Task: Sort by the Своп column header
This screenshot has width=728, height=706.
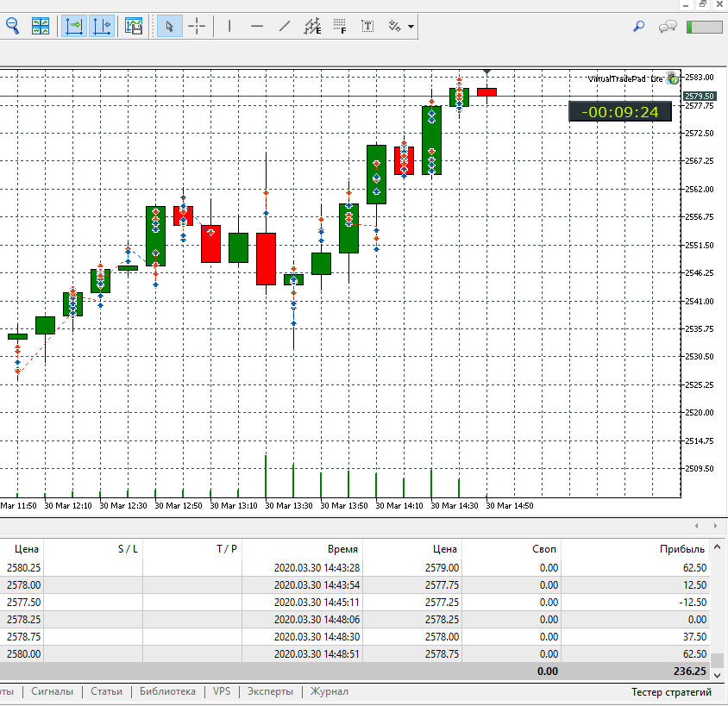Action: (511, 549)
